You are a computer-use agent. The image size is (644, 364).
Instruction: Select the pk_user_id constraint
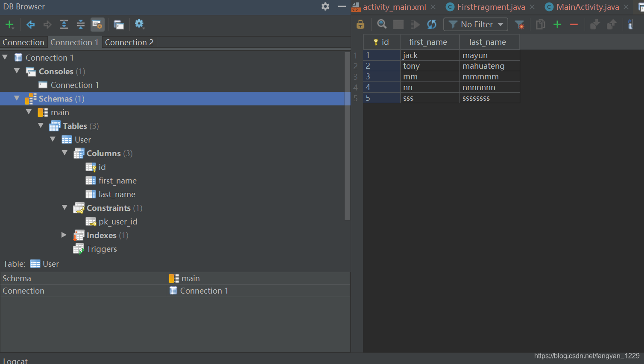coord(118,221)
